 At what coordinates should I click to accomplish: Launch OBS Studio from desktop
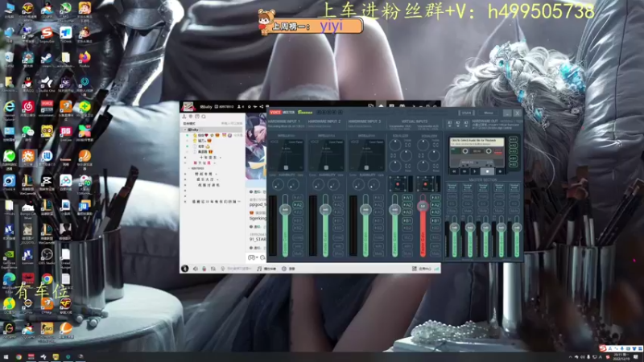[x=47, y=255]
